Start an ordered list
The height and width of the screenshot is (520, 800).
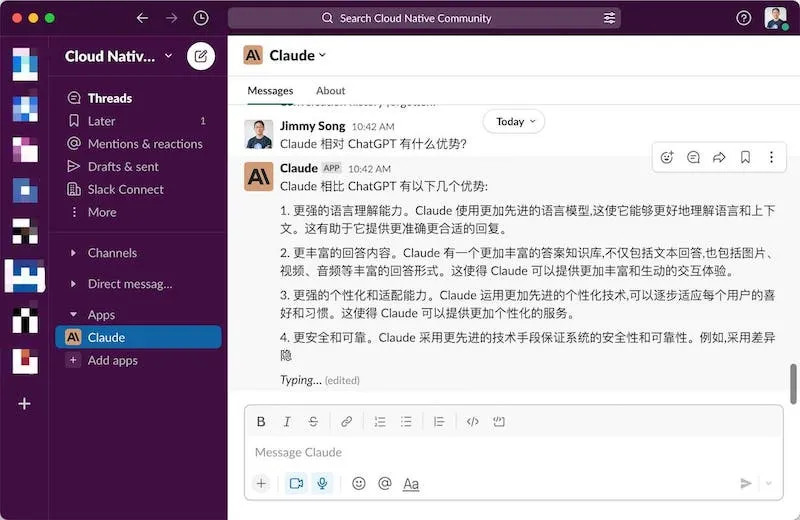[380, 422]
